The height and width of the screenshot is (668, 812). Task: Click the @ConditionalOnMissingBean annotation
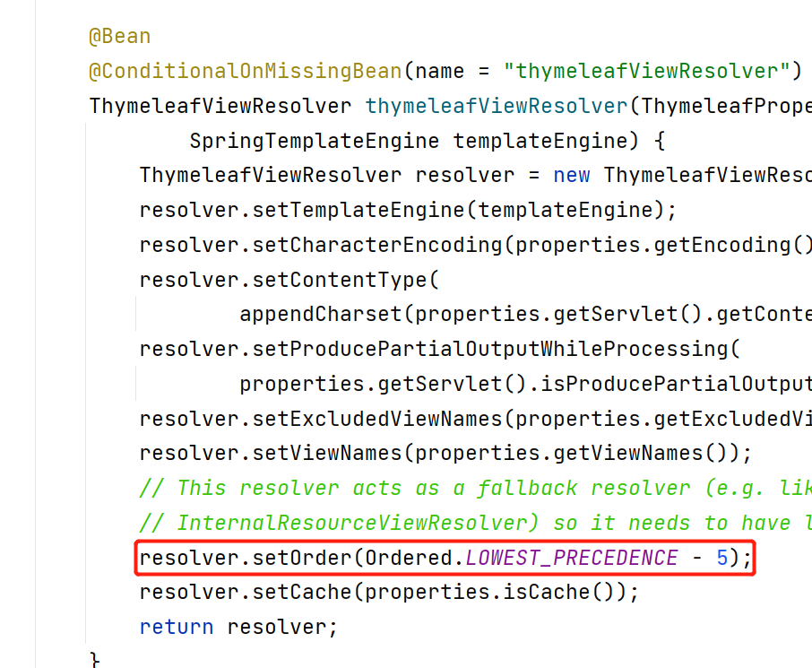[x=246, y=71]
